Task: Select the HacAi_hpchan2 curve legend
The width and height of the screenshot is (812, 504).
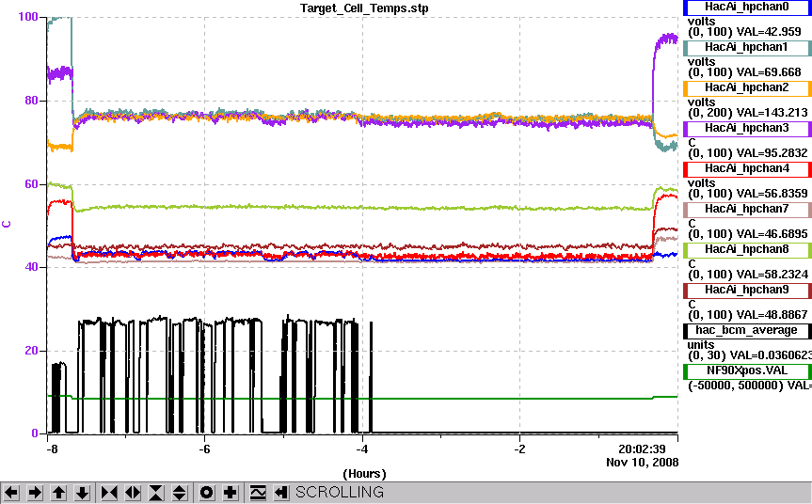Action: click(x=747, y=88)
